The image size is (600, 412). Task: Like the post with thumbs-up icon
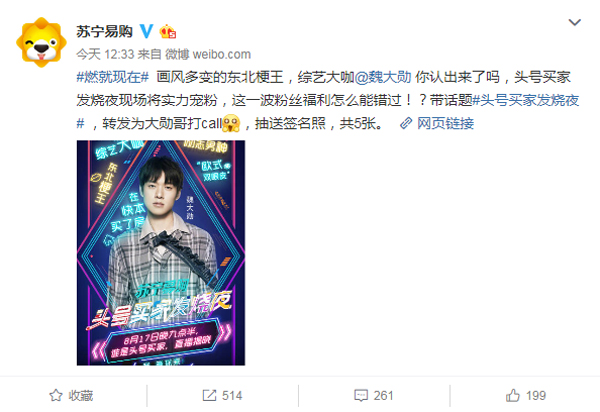coord(513,395)
